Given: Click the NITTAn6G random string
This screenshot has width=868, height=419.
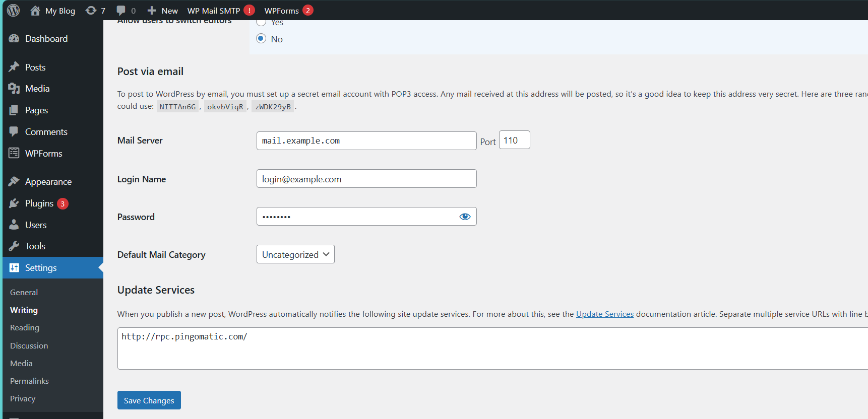Looking at the screenshot, I should coord(177,107).
